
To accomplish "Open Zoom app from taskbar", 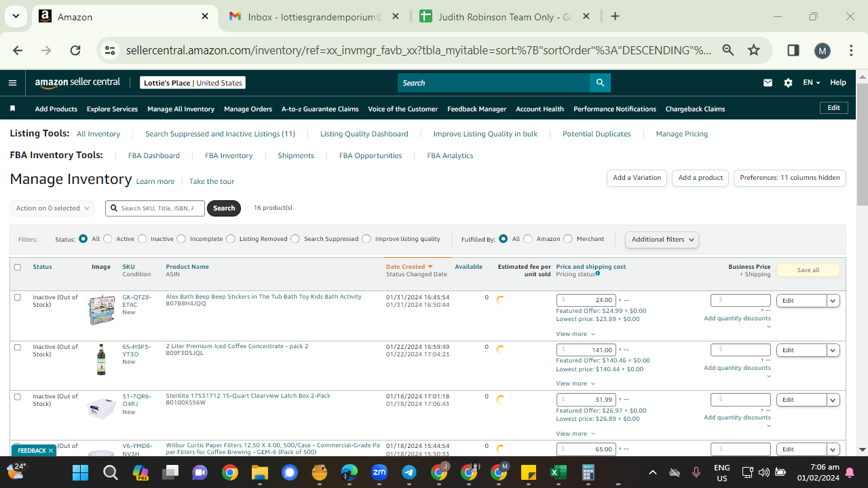I will tap(379, 472).
